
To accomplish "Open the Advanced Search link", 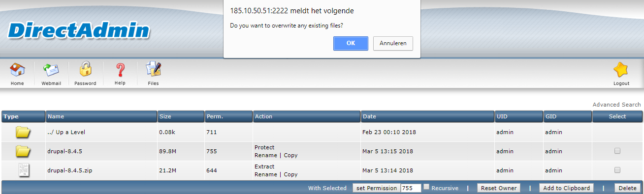I will click(616, 105).
